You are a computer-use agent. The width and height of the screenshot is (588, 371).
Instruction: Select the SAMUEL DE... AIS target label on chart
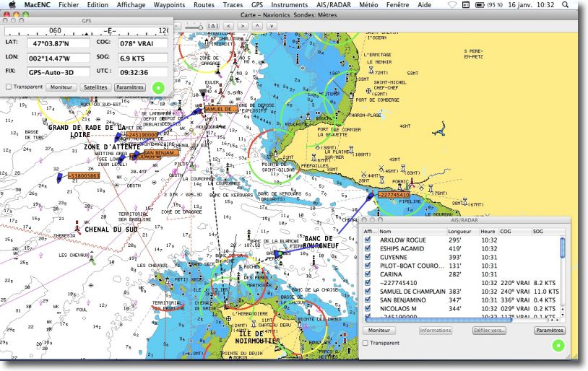tap(221, 109)
